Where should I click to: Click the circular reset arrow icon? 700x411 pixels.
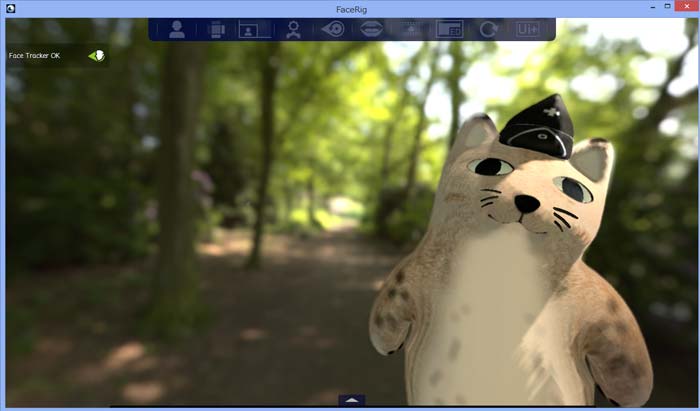(x=489, y=29)
